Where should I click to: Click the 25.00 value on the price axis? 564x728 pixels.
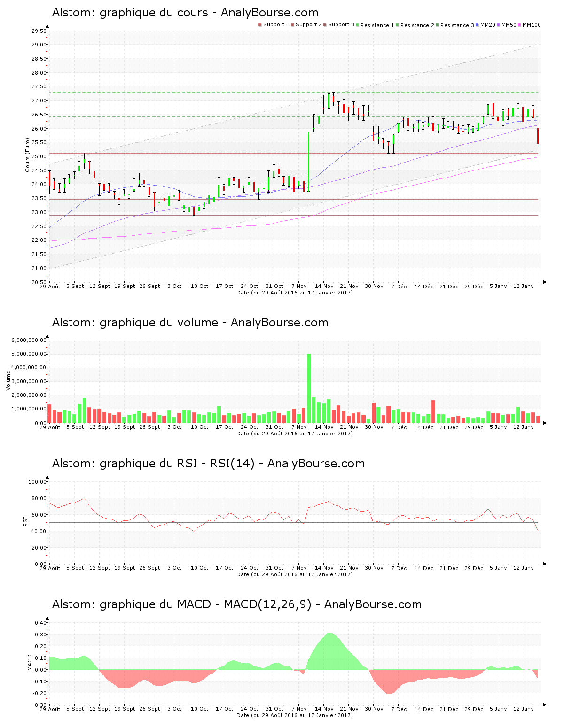pos(39,156)
